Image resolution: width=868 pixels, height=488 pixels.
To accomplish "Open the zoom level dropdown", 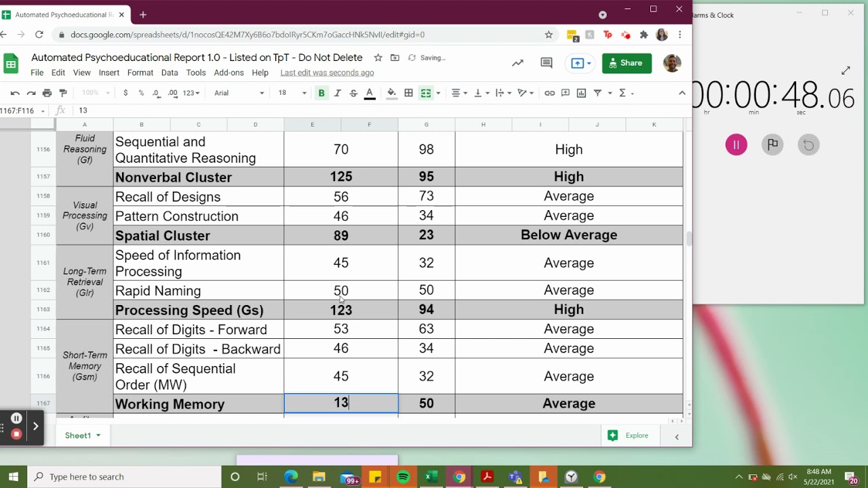I will [96, 93].
